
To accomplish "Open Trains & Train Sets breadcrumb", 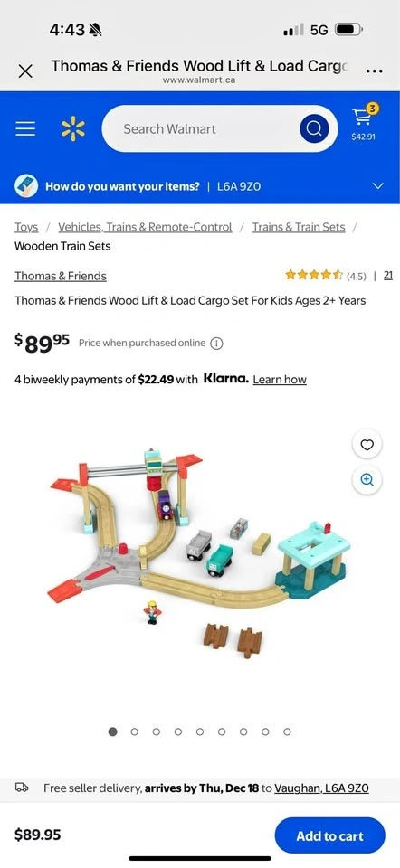I will (299, 227).
